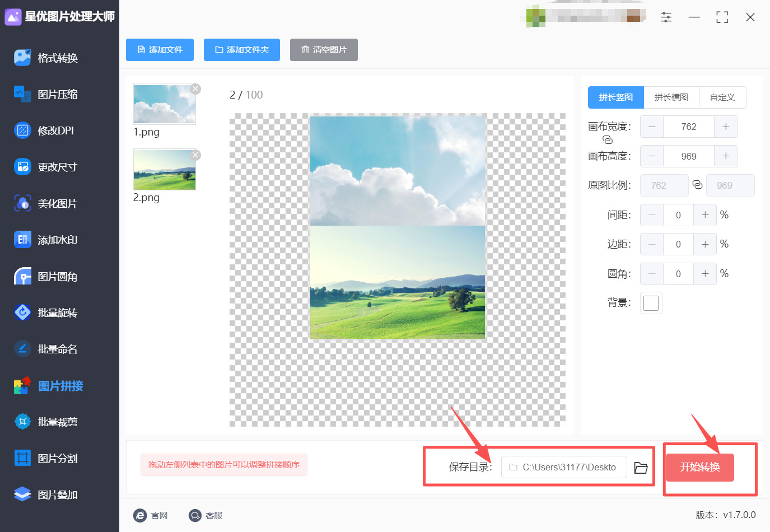Select the 图片压缩 image compression icon
This screenshot has width=770, height=532.
tap(22, 94)
